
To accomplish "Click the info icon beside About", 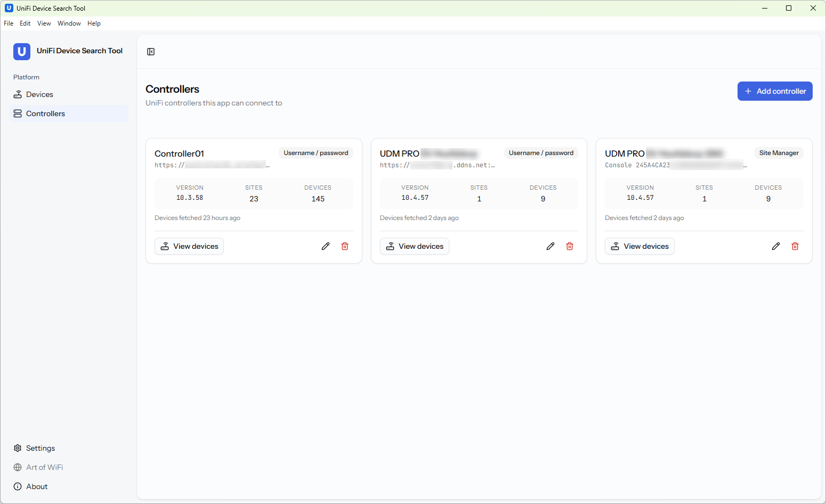I will click(x=18, y=486).
